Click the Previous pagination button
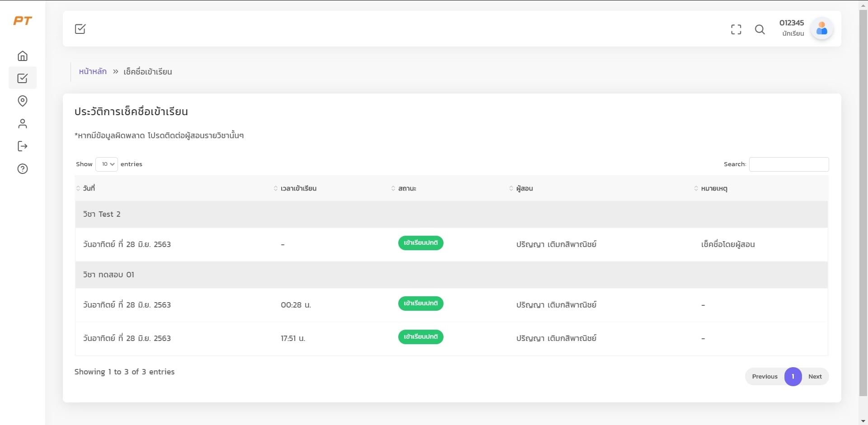The width and height of the screenshot is (868, 425). [765, 377]
